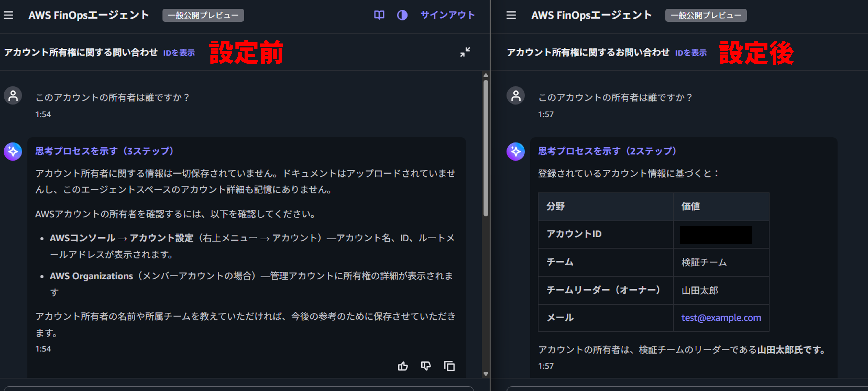
Task: Click user avatar in right chat
Action: click(x=515, y=96)
